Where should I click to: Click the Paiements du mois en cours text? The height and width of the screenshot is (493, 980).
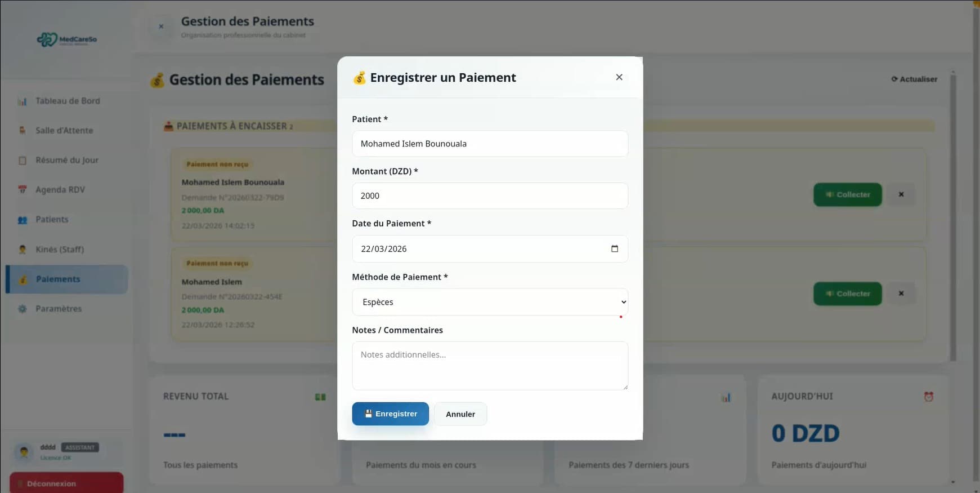coord(421,465)
